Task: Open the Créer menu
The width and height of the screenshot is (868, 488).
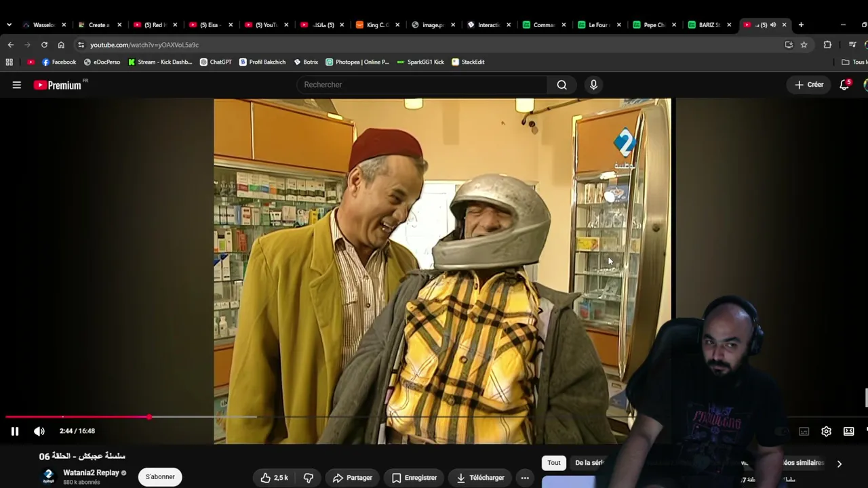Action: (809, 85)
